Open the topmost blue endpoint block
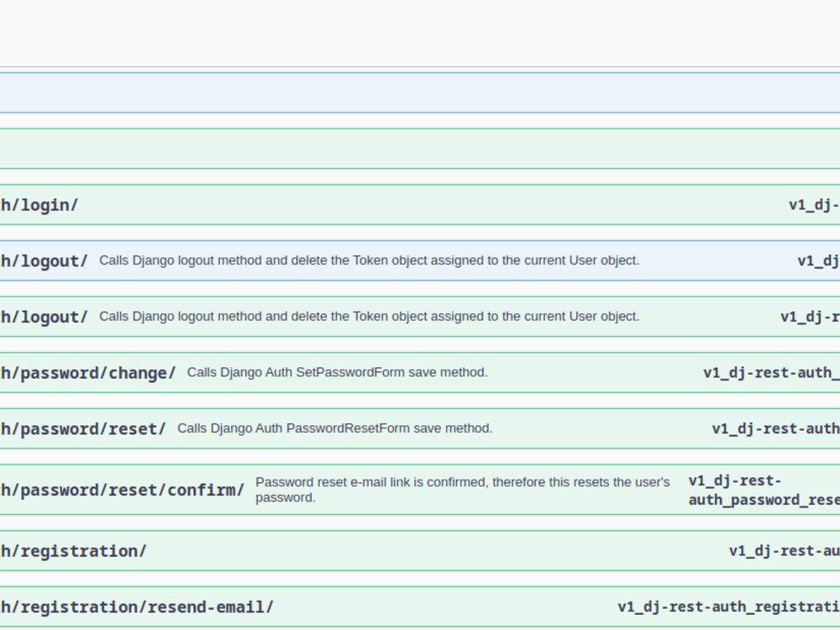 (420, 92)
